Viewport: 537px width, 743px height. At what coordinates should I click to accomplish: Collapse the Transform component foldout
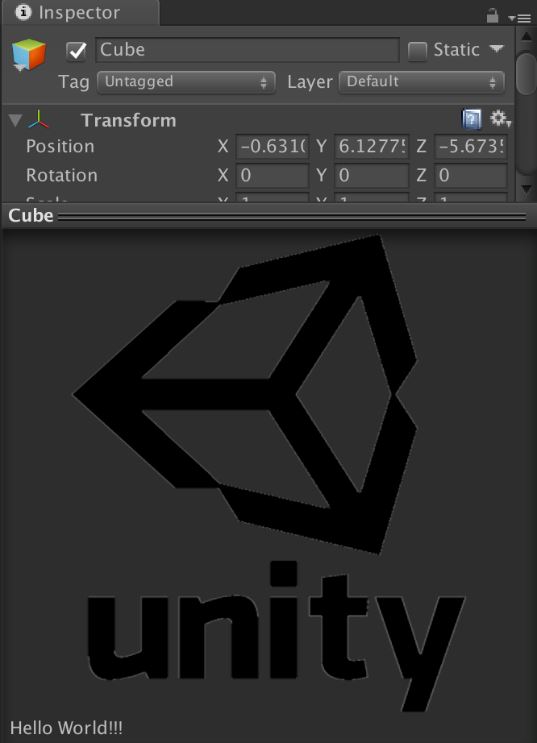(15, 120)
